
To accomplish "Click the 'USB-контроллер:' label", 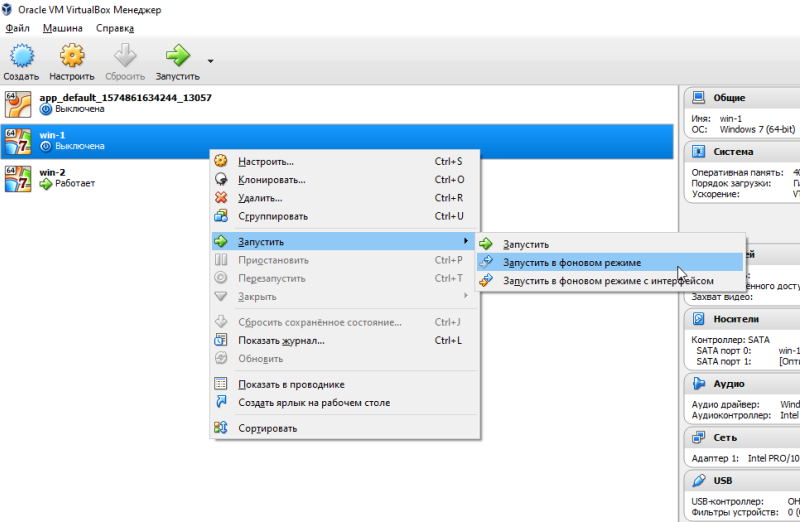I will point(727,501).
